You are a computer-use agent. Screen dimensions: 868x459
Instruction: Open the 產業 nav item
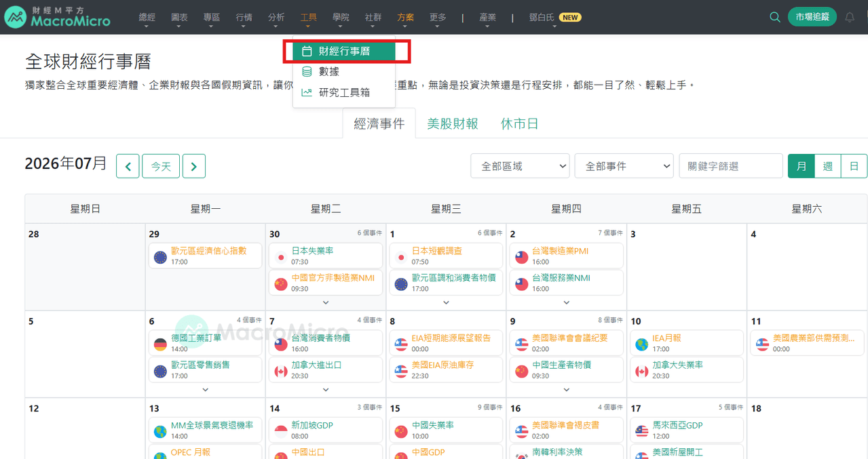pos(488,18)
